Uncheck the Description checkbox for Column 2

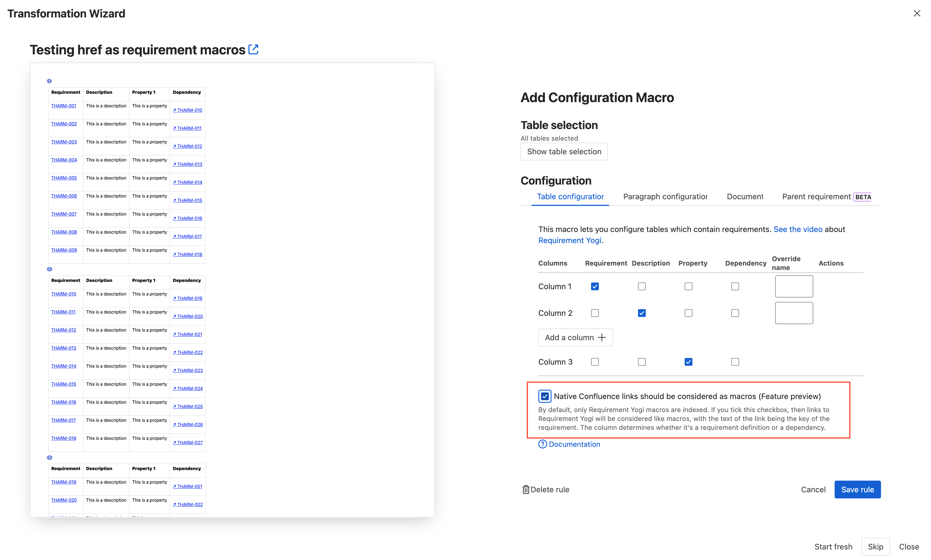[x=642, y=313]
